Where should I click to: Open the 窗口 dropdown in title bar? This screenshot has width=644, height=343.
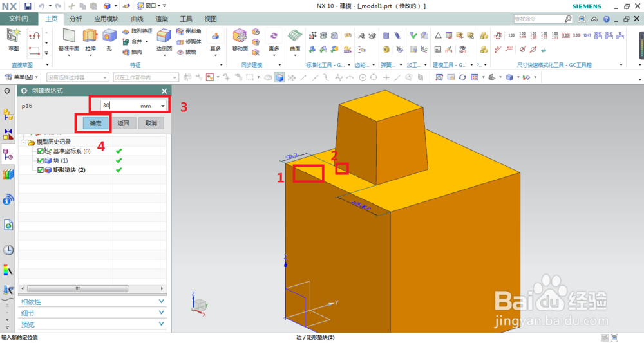point(151,6)
